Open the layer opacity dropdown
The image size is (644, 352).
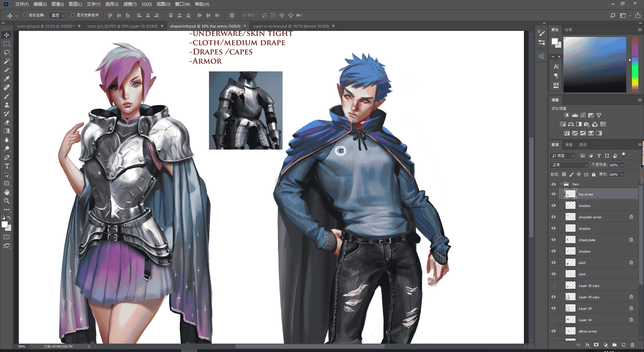(x=622, y=165)
